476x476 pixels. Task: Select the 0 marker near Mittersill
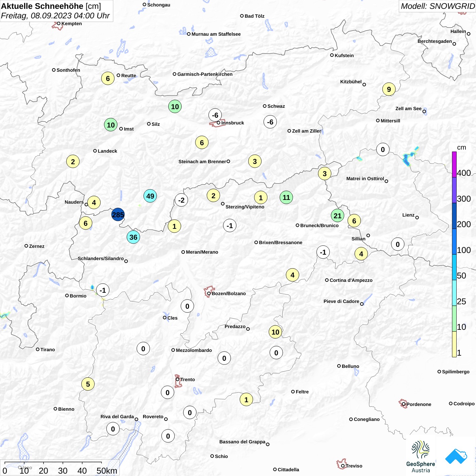pyautogui.click(x=383, y=149)
